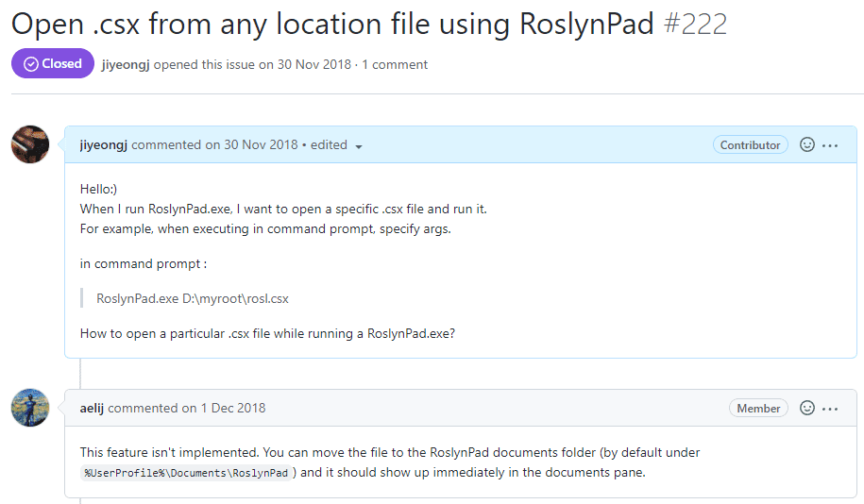This screenshot has width=864, height=504.
Task: Open jiyeongj author link in first comment
Action: tap(104, 144)
